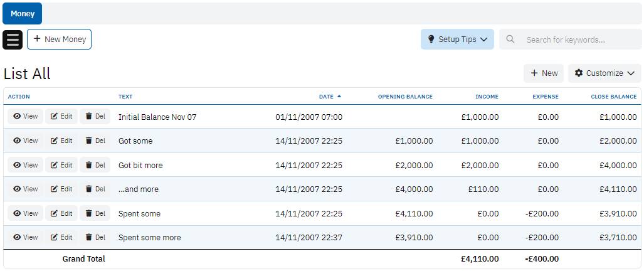644x271 pixels.
Task: Sort by Close Balance column header
Action: coord(613,97)
